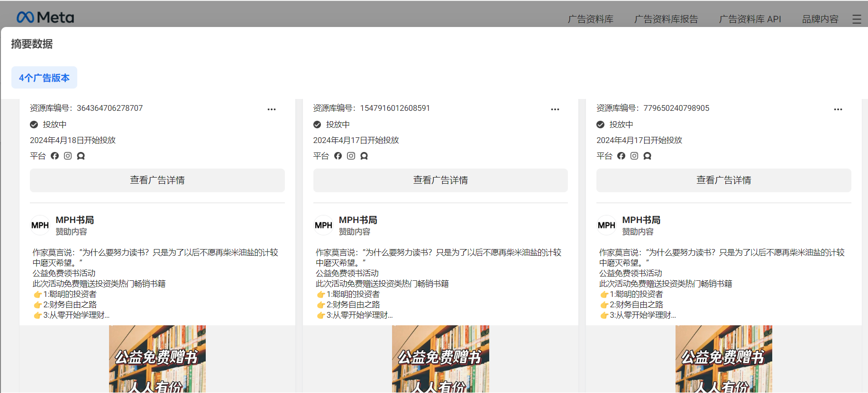Click Facebook platform icon on first ad card
The height and width of the screenshot is (393, 868).
click(55, 156)
